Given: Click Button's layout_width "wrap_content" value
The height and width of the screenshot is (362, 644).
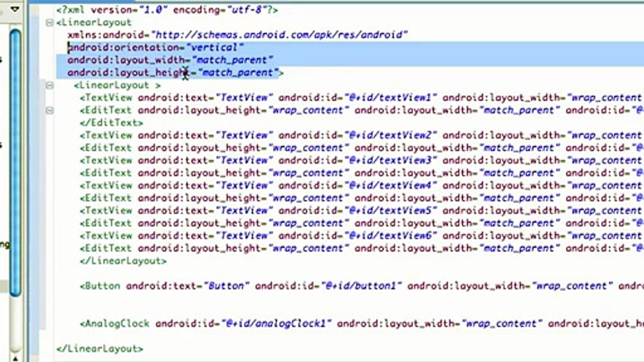Looking at the screenshot, I should (x=573, y=286).
